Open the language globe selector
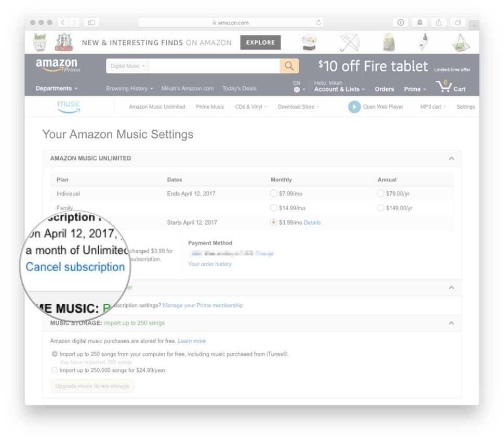Image resolution: width=504 pixels, height=440 pixels. click(296, 89)
